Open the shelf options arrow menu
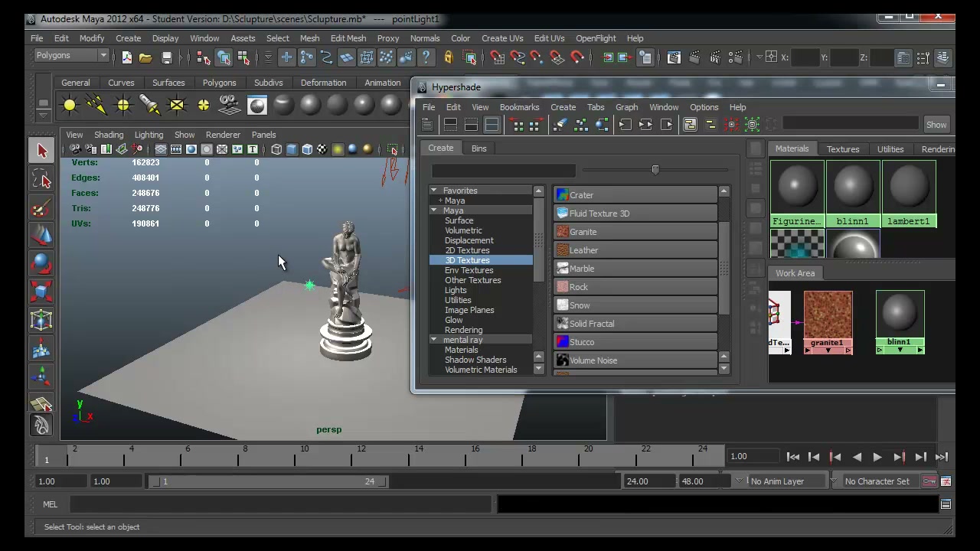 [x=44, y=115]
